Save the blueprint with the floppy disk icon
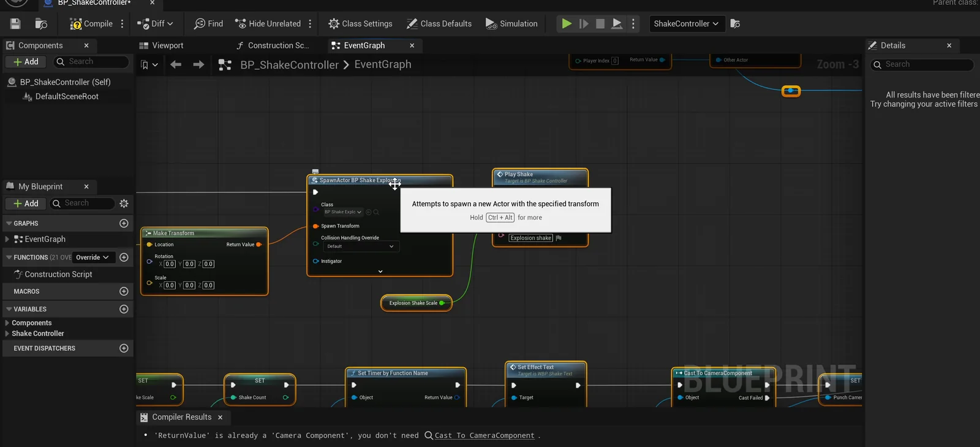The image size is (980, 447). [15, 23]
